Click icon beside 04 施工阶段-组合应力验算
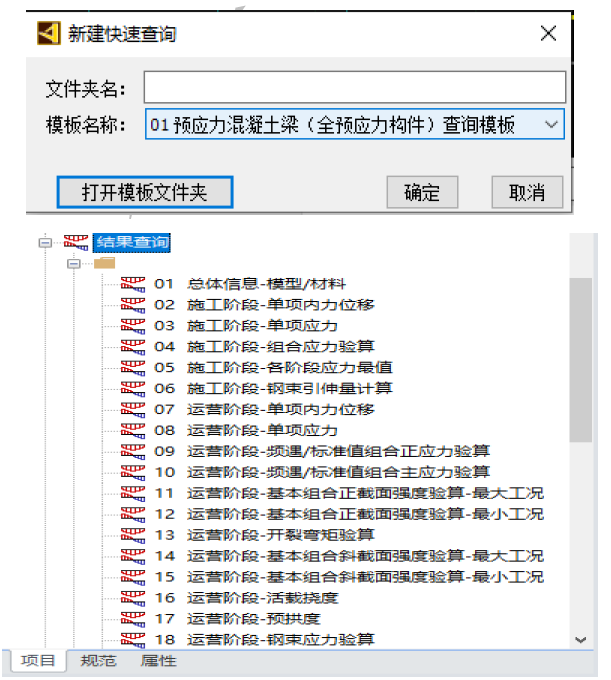This screenshot has height=680, width=611. 133,347
